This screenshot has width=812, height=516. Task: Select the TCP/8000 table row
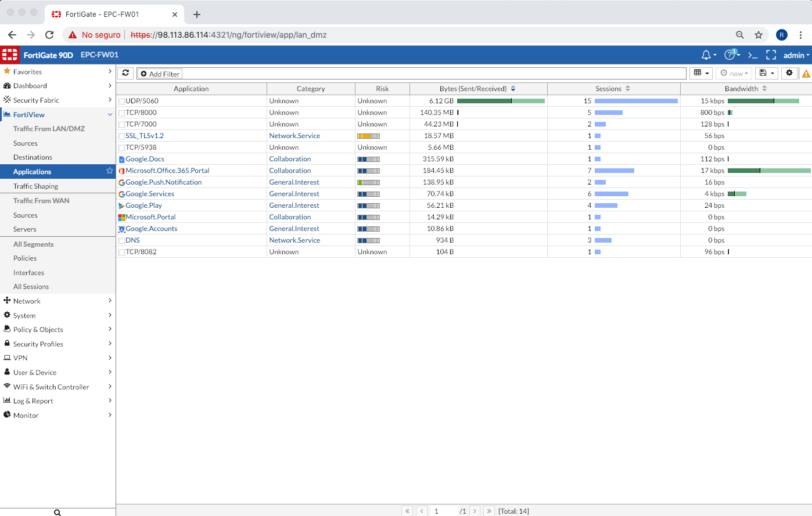click(464, 113)
